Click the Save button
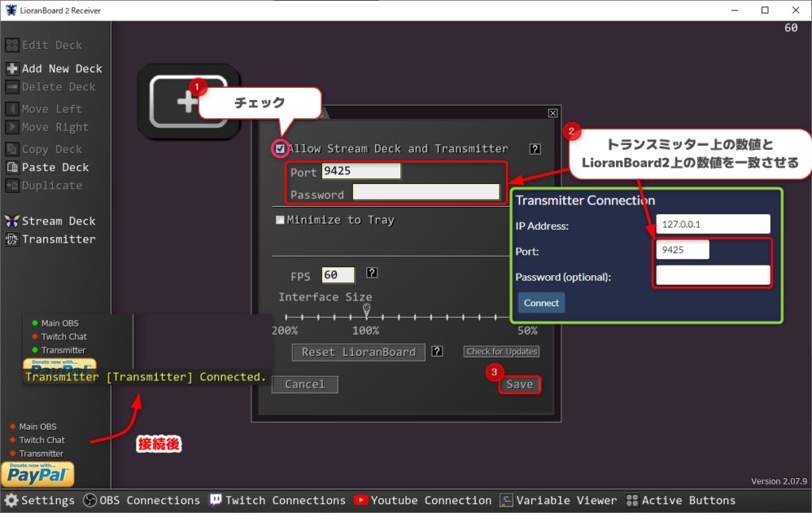The width and height of the screenshot is (812, 513). [x=520, y=384]
